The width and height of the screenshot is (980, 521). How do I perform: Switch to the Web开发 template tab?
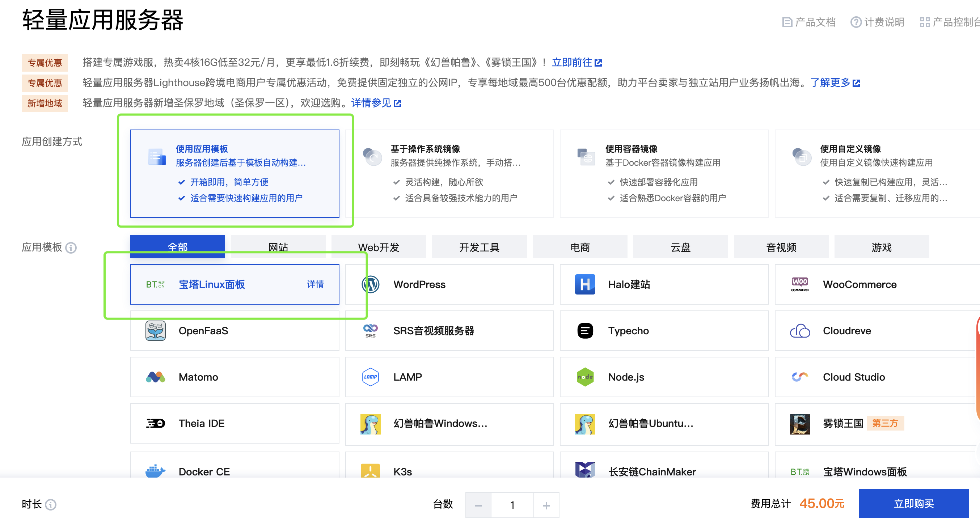pos(379,247)
